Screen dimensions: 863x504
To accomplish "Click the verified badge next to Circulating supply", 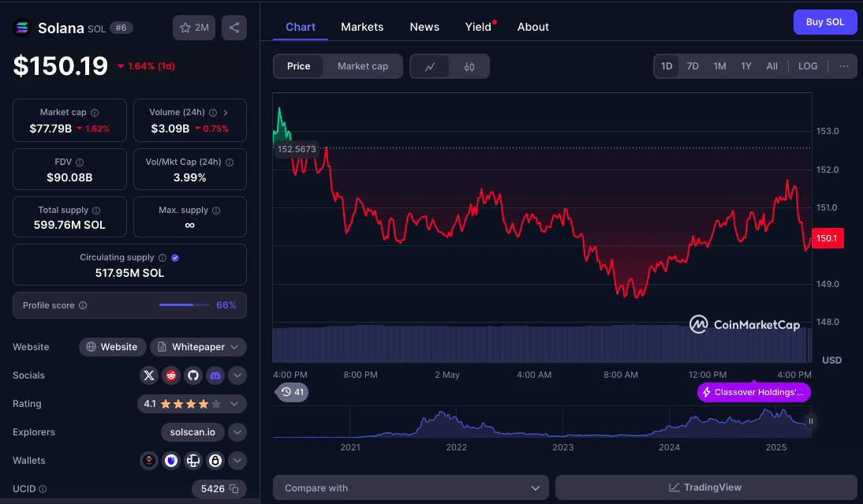I will click(x=175, y=257).
